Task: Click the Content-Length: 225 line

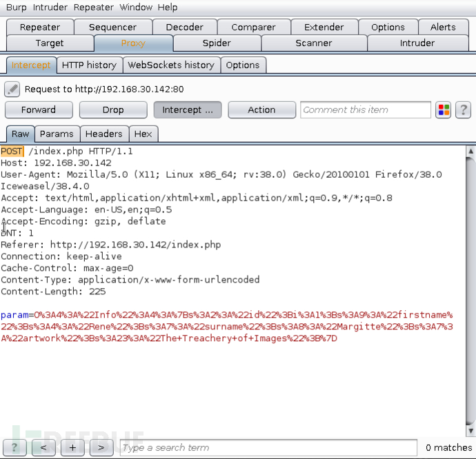Action: point(53,292)
